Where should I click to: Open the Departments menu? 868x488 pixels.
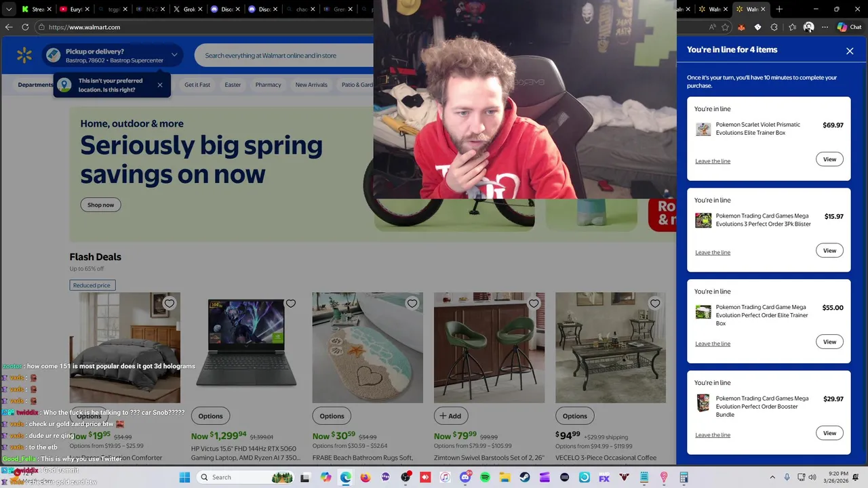35,85
